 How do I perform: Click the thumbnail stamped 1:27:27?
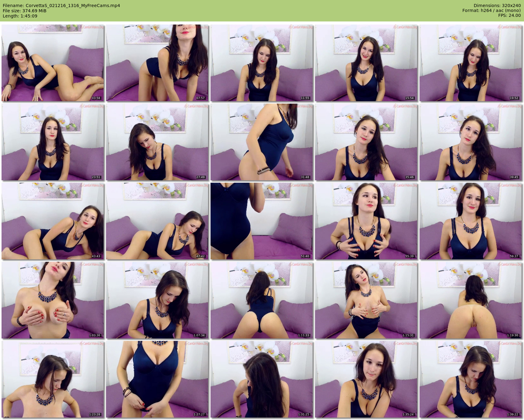[x=157, y=379]
